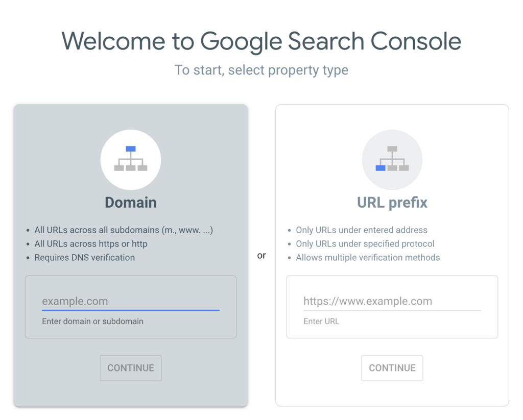The image size is (523, 420).
Task: Click the circular icon above the Domain heading
Action: [x=131, y=159]
